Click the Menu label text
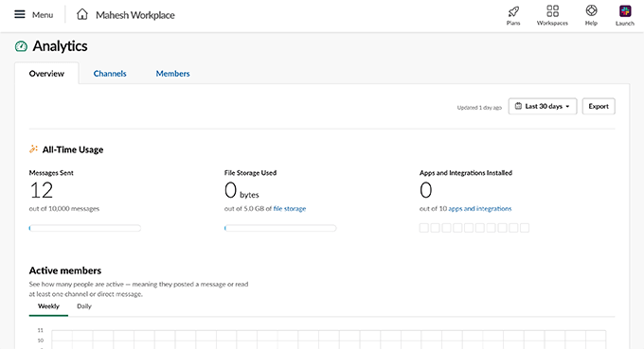Screen dimensions: 644x349 [43, 15]
